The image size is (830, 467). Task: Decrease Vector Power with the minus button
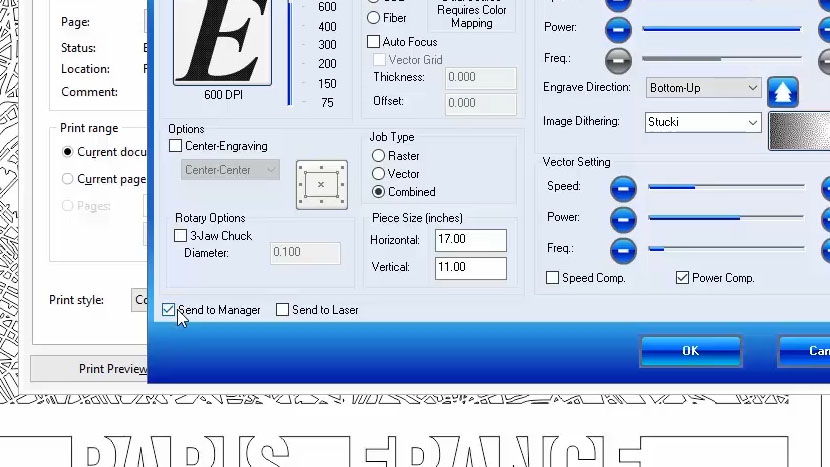622,219
